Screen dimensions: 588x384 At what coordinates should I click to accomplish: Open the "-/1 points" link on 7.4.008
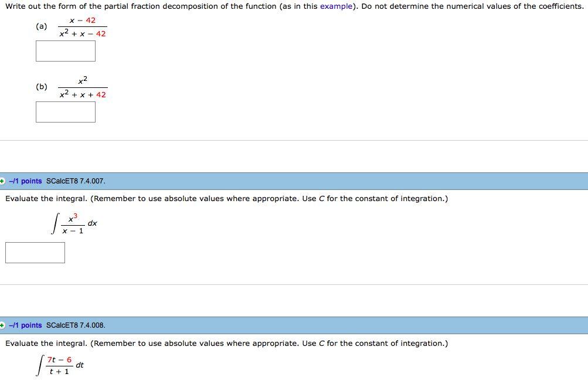(26, 325)
